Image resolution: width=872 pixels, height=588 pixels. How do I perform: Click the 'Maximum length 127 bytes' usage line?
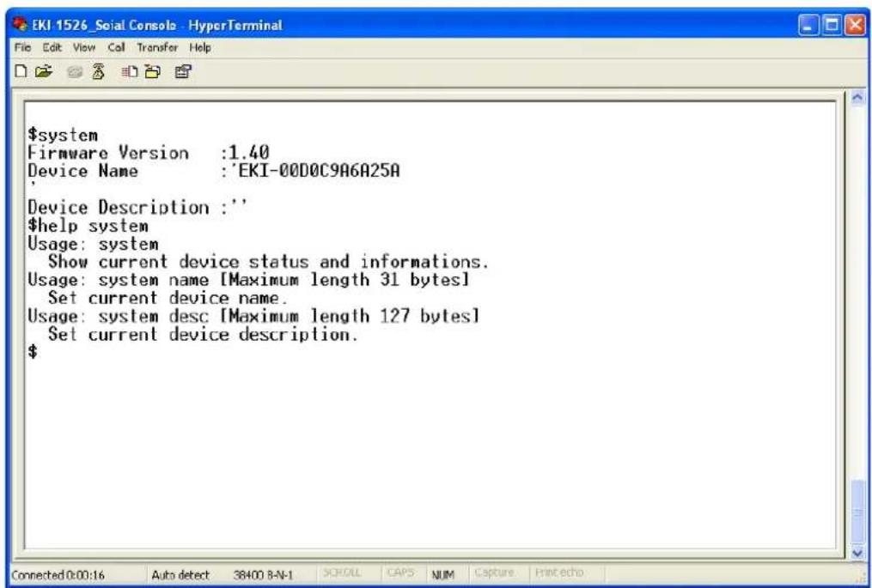(253, 316)
